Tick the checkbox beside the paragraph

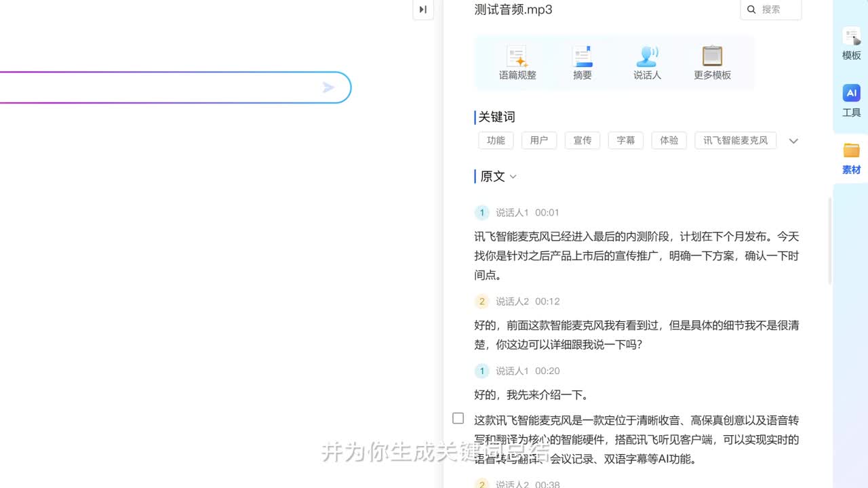[458, 419]
